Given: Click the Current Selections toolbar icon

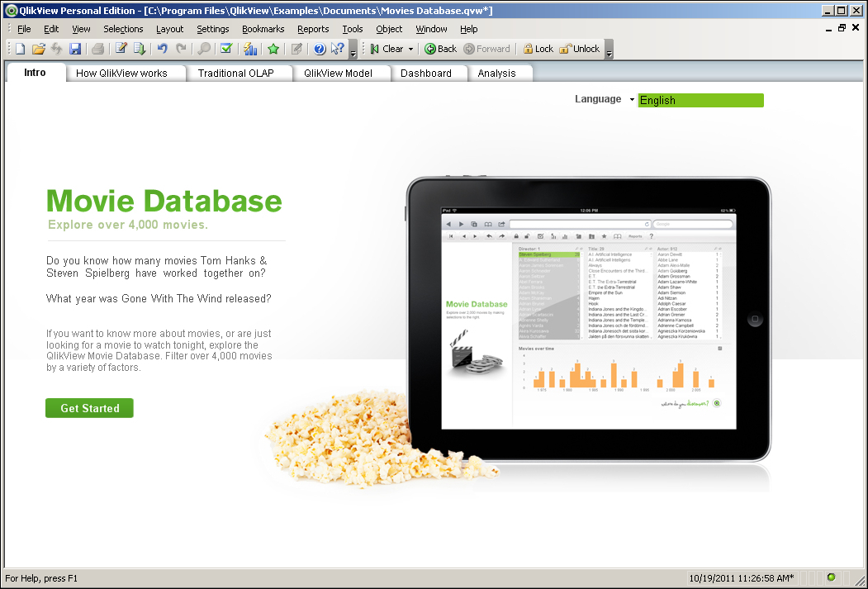Looking at the screenshot, I should 226,49.
